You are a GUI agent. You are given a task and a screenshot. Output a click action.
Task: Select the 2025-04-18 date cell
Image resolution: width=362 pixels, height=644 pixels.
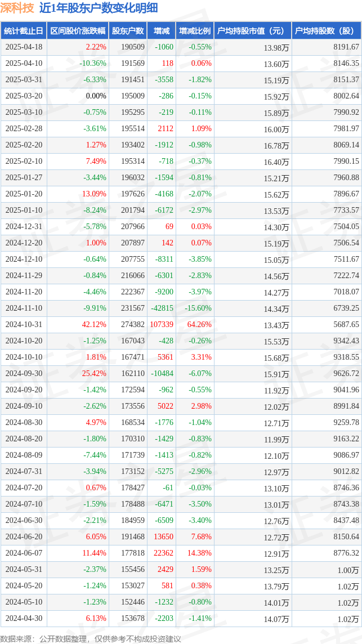point(24,47)
